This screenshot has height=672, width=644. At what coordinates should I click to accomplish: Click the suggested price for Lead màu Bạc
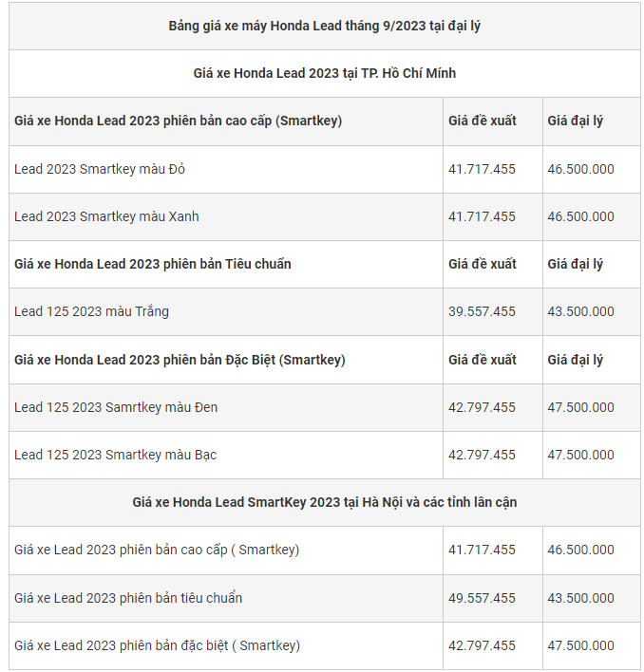pyautogui.click(x=482, y=455)
